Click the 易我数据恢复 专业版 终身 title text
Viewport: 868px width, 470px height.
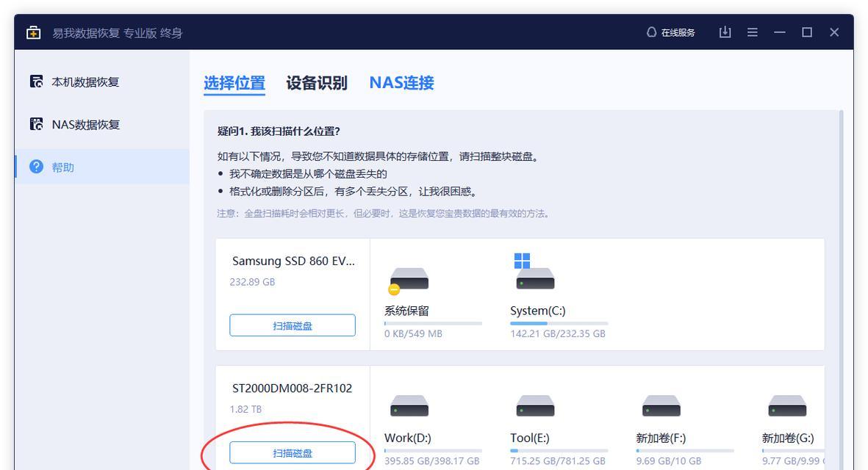point(118,33)
